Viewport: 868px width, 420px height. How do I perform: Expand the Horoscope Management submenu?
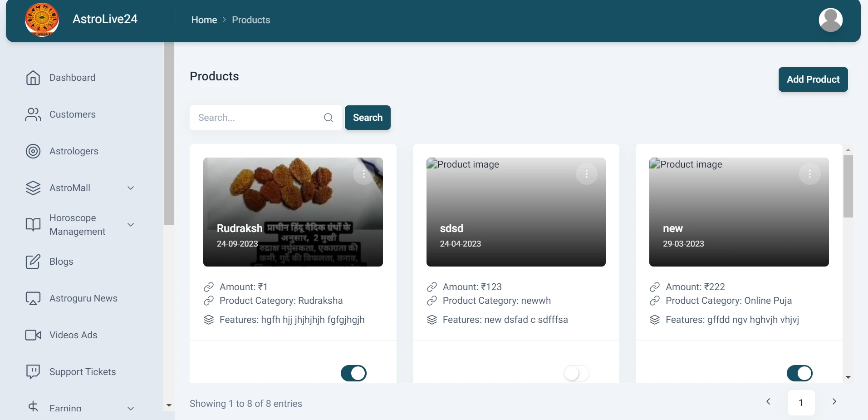[131, 225]
